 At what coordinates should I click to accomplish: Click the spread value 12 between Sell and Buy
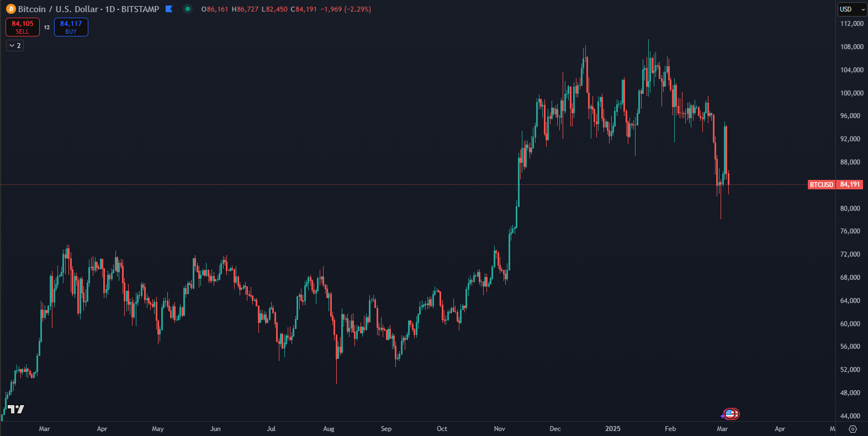point(47,27)
